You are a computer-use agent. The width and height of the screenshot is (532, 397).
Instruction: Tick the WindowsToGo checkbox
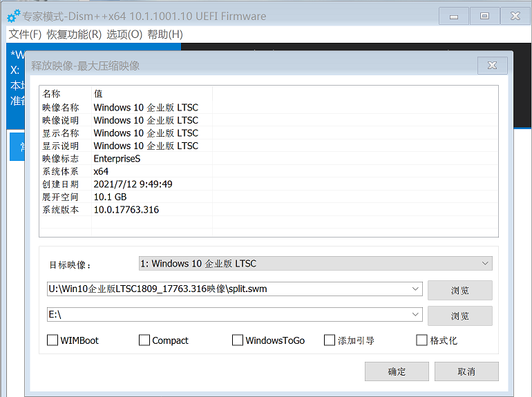click(x=238, y=340)
